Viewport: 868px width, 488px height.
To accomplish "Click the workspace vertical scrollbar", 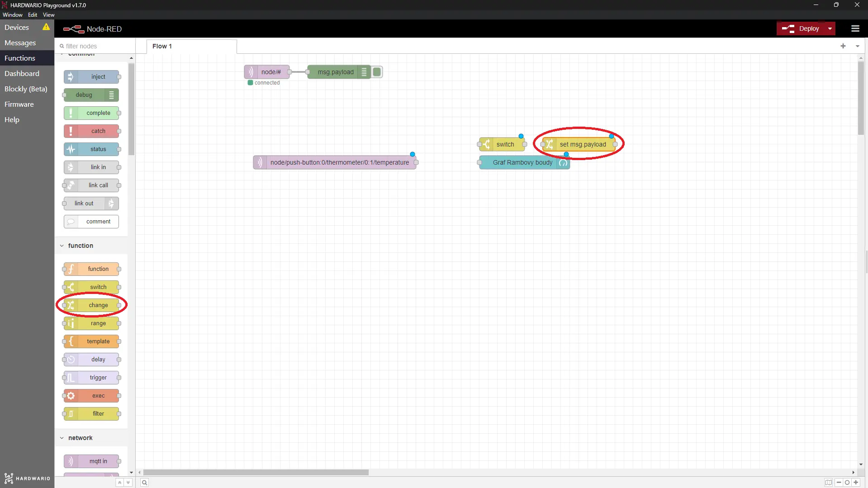I will pos(861,98).
